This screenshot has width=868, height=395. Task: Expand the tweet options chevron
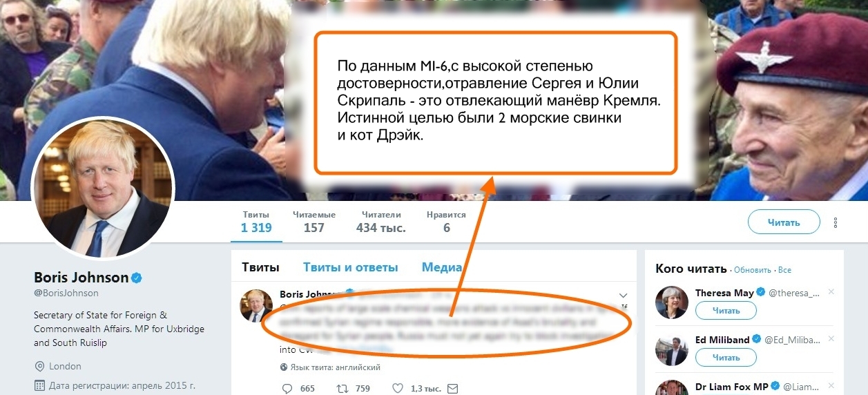pos(623,295)
